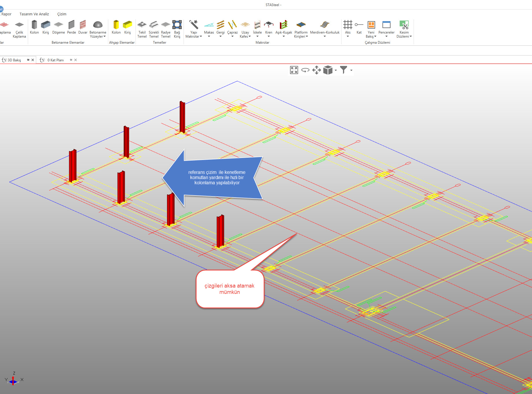Open the filter funnel dropdown arrow

(351, 70)
